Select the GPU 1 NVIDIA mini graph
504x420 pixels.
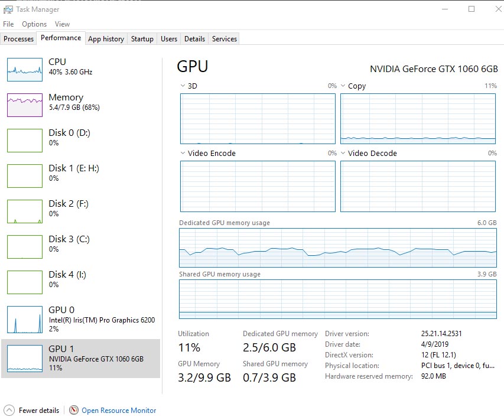(25, 359)
